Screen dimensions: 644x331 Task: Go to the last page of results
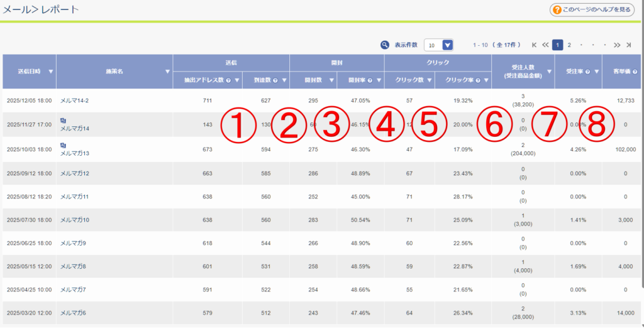click(x=628, y=45)
